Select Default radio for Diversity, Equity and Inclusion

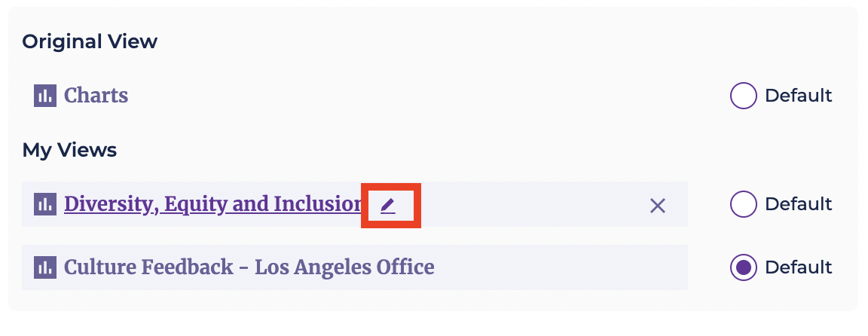[743, 204]
